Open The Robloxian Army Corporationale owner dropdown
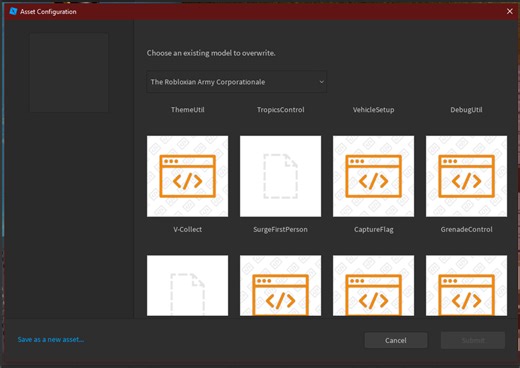The image size is (520, 368). [x=236, y=82]
